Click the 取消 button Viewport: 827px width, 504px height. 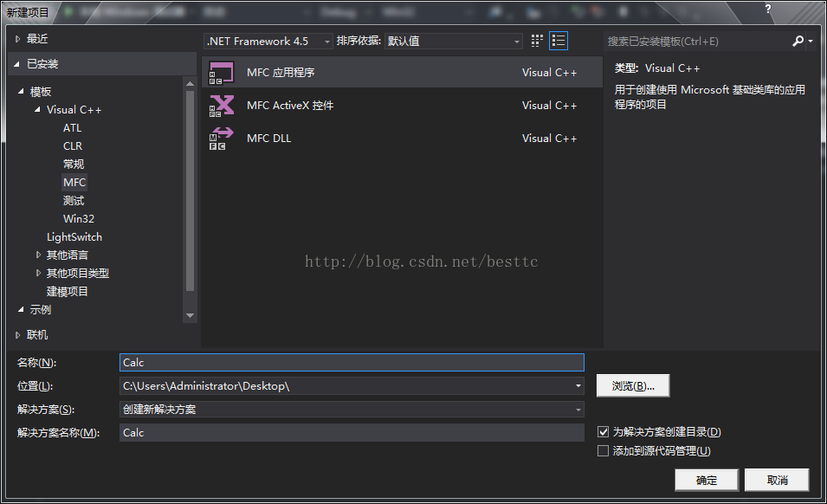point(777,481)
